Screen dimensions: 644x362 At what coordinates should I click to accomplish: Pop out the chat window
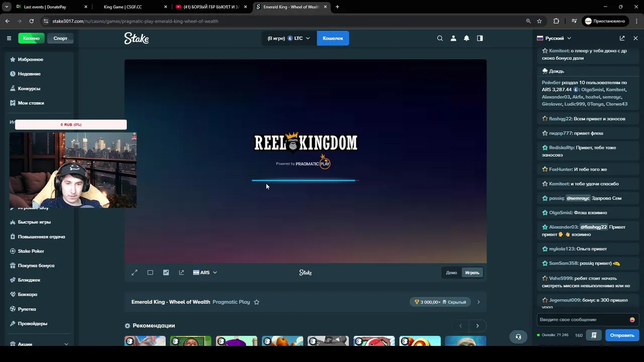coord(622,38)
